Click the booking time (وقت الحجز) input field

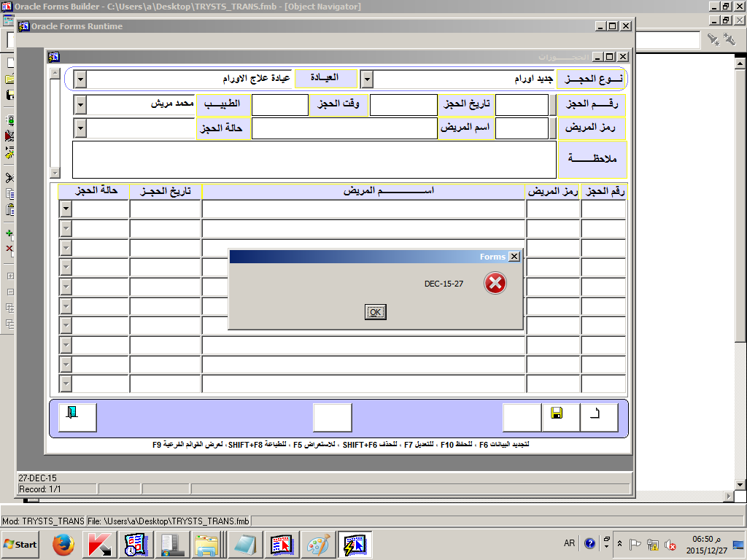pos(279,104)
